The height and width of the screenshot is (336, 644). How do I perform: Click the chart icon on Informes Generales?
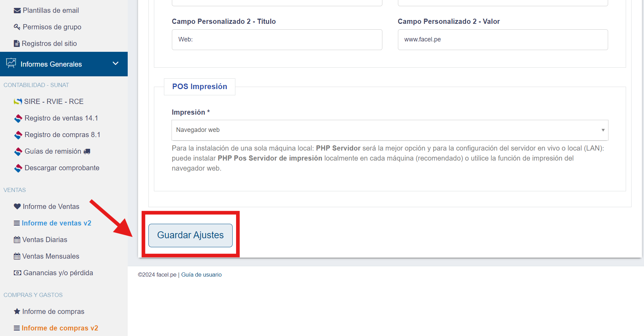11,63
